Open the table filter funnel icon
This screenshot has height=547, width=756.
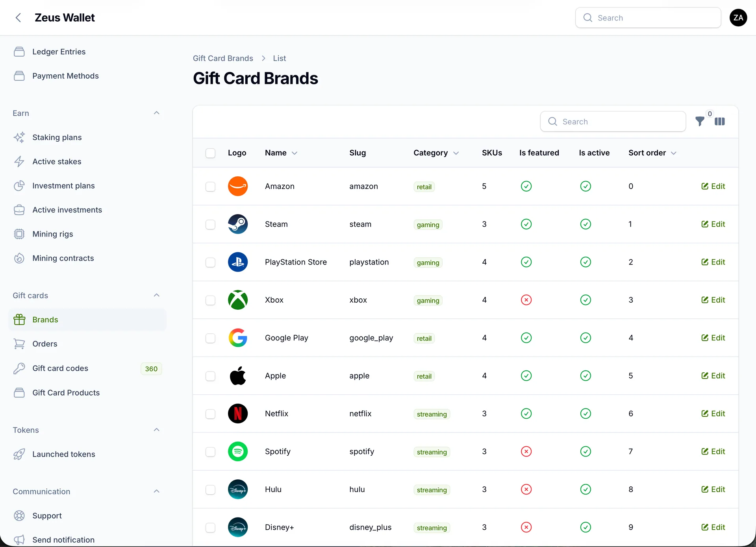tap(700, 122)
